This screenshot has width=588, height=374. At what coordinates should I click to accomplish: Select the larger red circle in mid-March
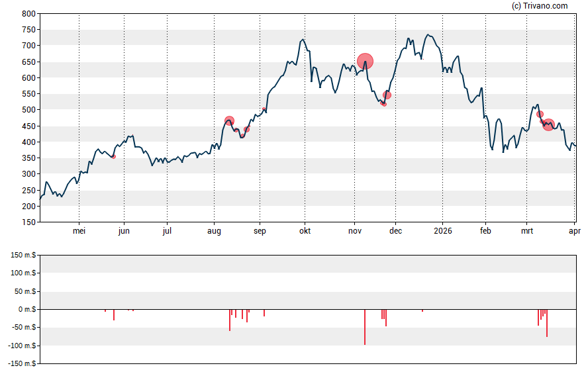pos(548,124)
